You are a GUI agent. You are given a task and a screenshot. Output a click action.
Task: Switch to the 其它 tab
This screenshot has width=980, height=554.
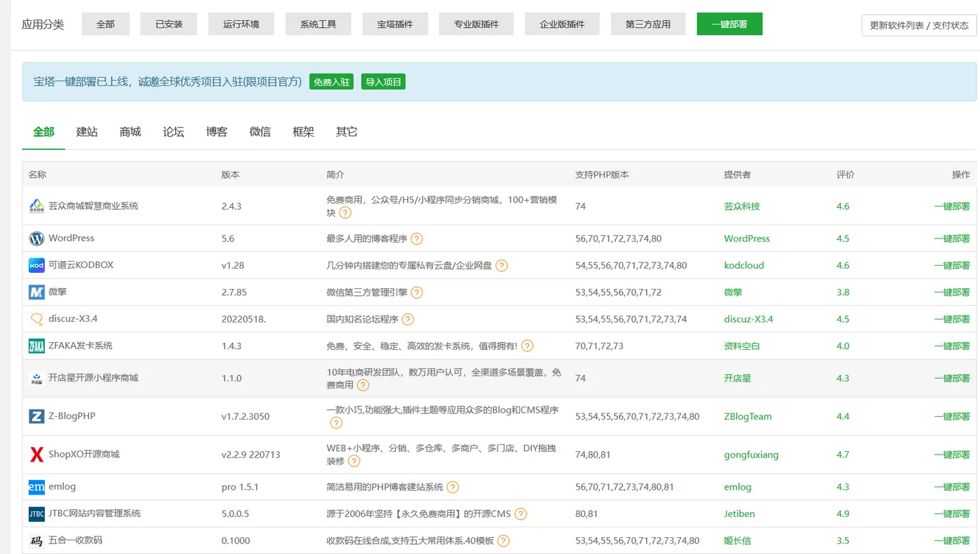346,132
